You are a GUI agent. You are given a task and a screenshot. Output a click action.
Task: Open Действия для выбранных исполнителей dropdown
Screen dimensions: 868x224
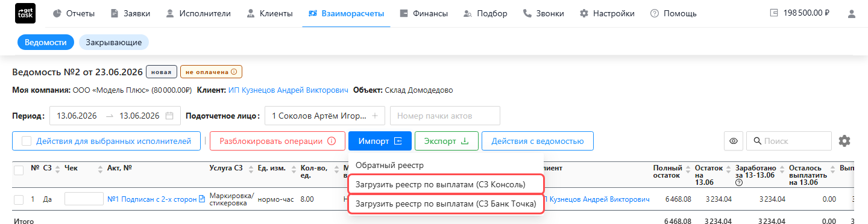(106, 142)
